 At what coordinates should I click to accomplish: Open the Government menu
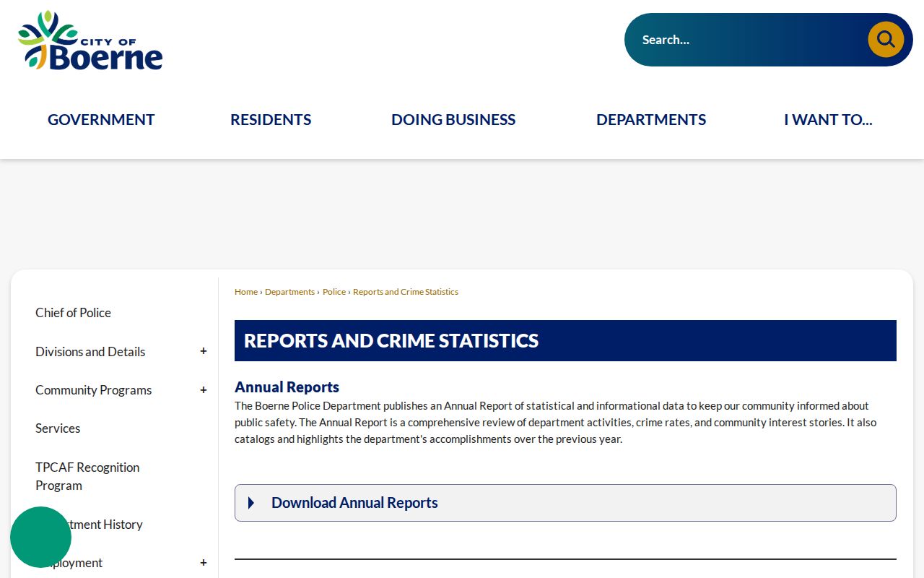click(101, 120)
